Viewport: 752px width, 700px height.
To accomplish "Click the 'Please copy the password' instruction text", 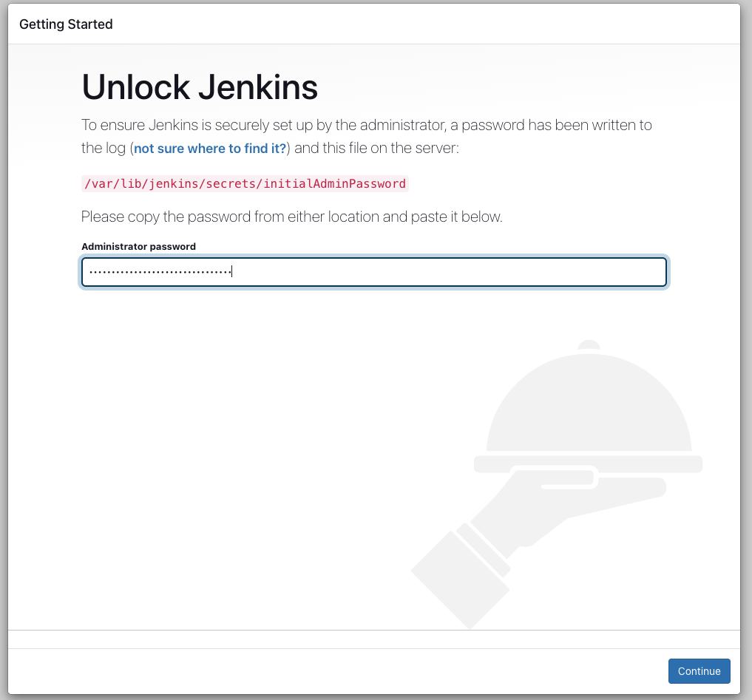I will pyautogui.click(x=291, y=217).
